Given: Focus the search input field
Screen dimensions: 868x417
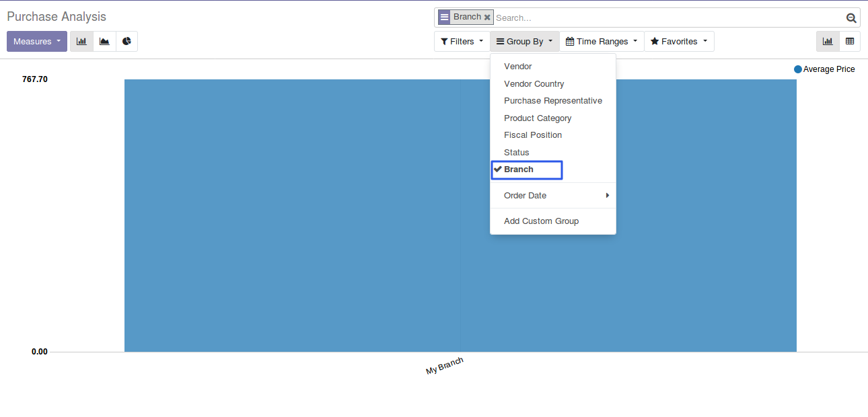Looking at the screenshot, I should coord(666,18).
